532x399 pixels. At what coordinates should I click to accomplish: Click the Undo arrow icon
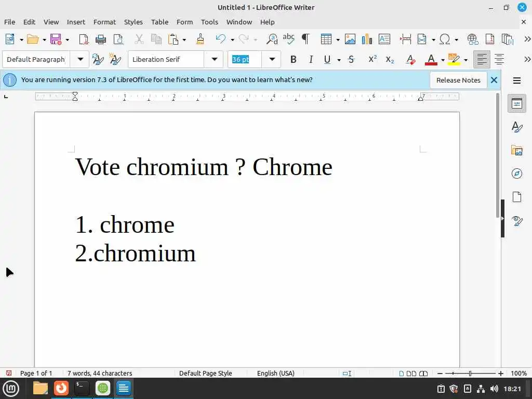coord(220,39)
